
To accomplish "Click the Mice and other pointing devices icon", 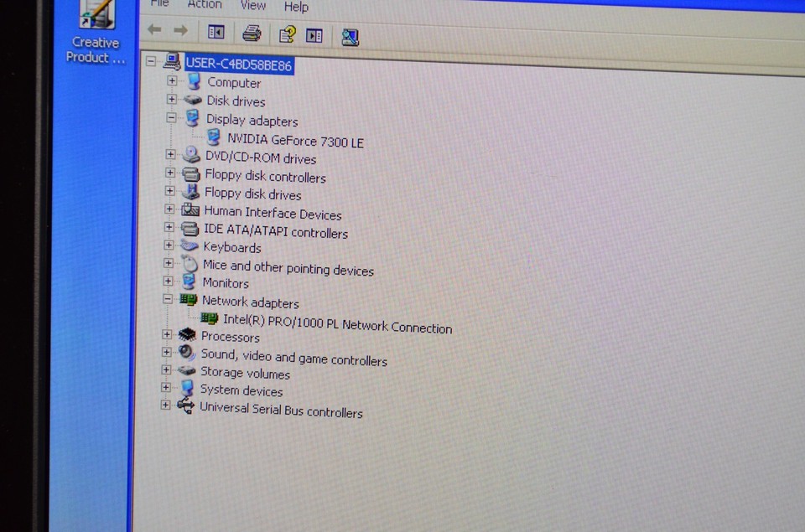I will (x=188, y=266).
